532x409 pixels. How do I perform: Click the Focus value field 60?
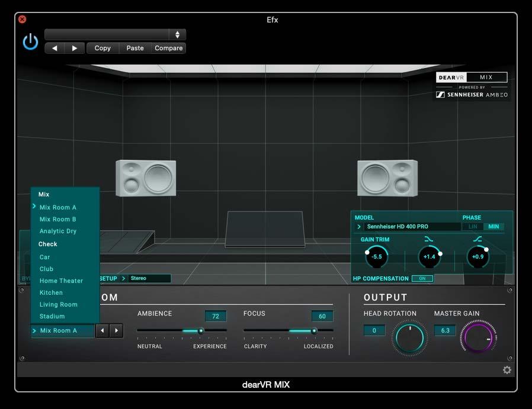322,316
